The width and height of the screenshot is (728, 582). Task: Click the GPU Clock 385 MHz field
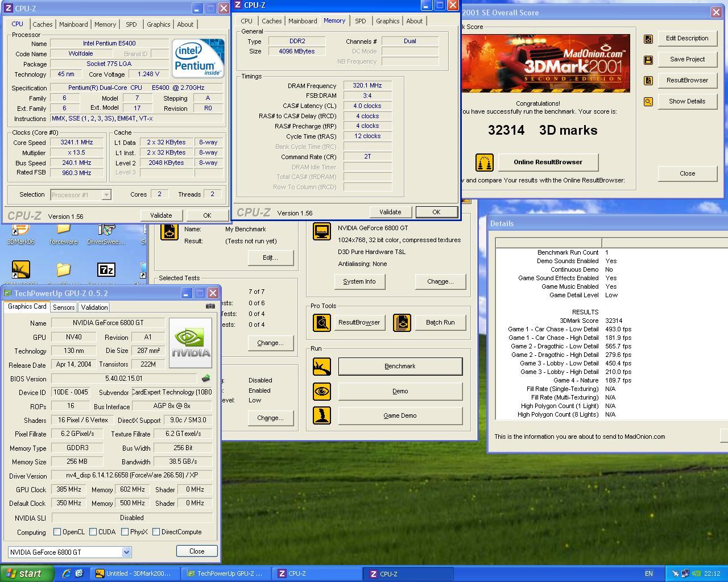click(69, 489)
